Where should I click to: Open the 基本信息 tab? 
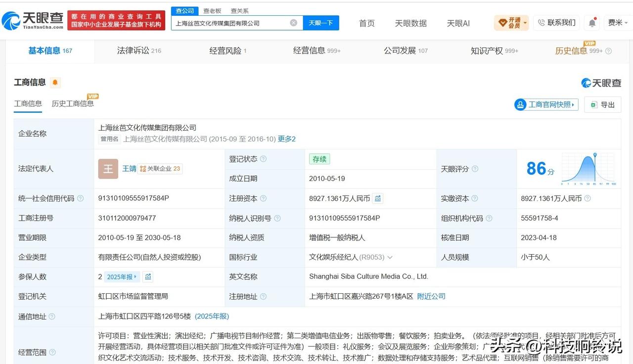pyautogui.click(x=50, y=50)
